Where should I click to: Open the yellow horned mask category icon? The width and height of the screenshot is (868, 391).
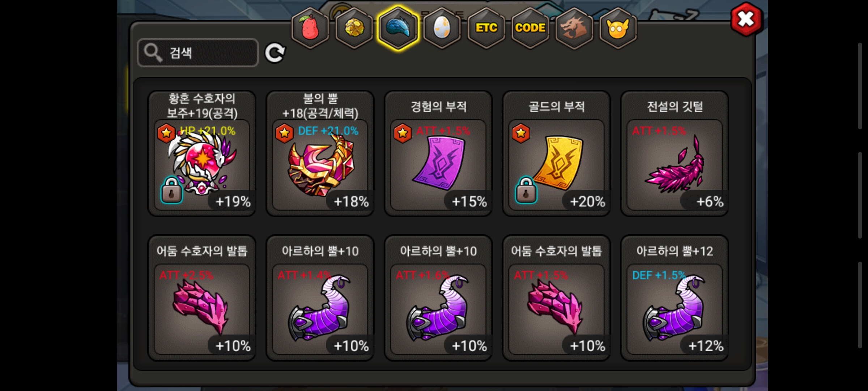point(618,28)
